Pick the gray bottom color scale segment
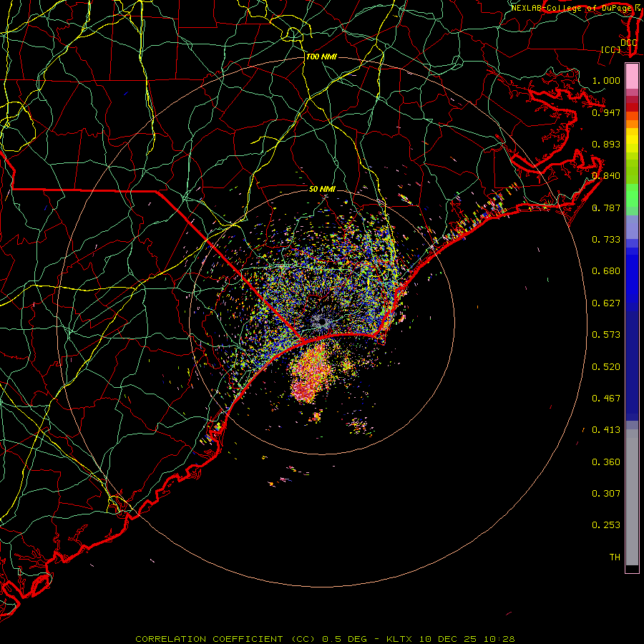The image size is (644, 644). pyautogui.click(x=632, y=501)
